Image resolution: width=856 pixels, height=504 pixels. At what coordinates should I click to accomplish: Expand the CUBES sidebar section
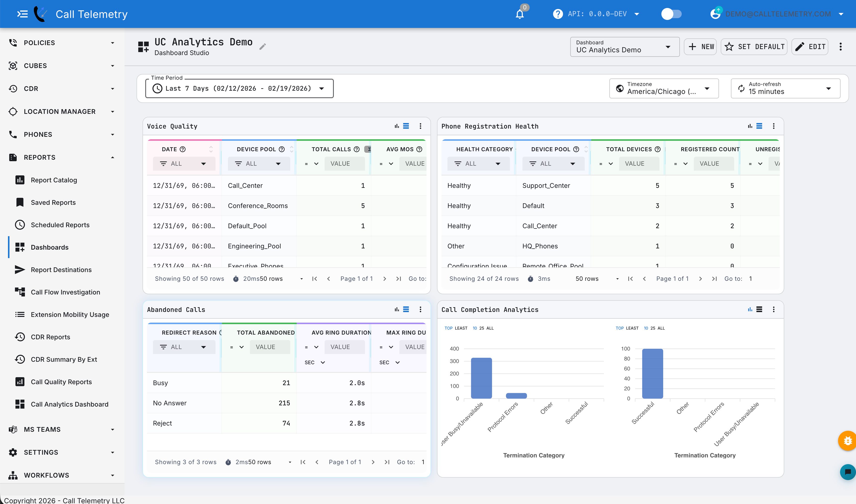coord(62,66)
